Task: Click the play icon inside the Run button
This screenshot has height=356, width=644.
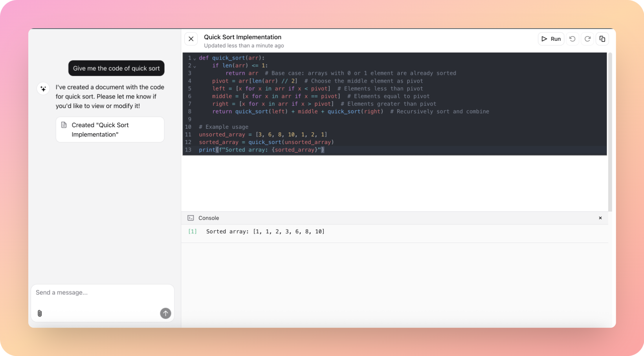Action: coord(545,39)
